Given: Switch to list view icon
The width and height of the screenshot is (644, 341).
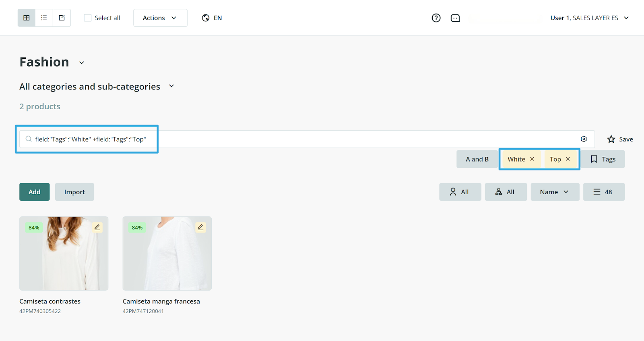Looking at the screenshot, I should [x=44, y=18].
